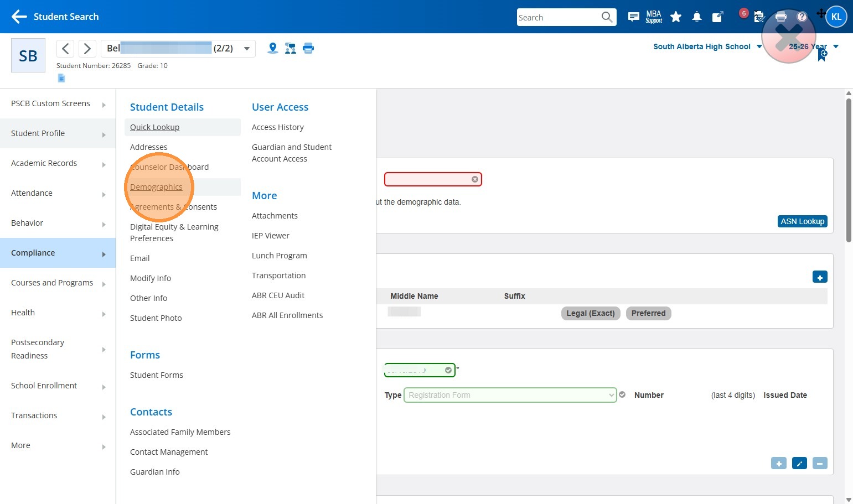Expand the Type Registration Form dropdown

coord(510,395)
